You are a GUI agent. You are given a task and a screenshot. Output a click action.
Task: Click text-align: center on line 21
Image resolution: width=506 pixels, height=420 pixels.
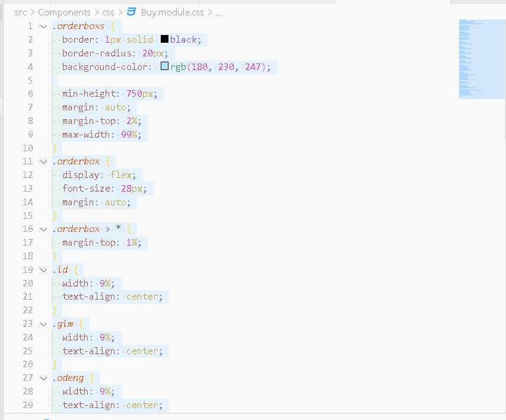click(113, 297)
